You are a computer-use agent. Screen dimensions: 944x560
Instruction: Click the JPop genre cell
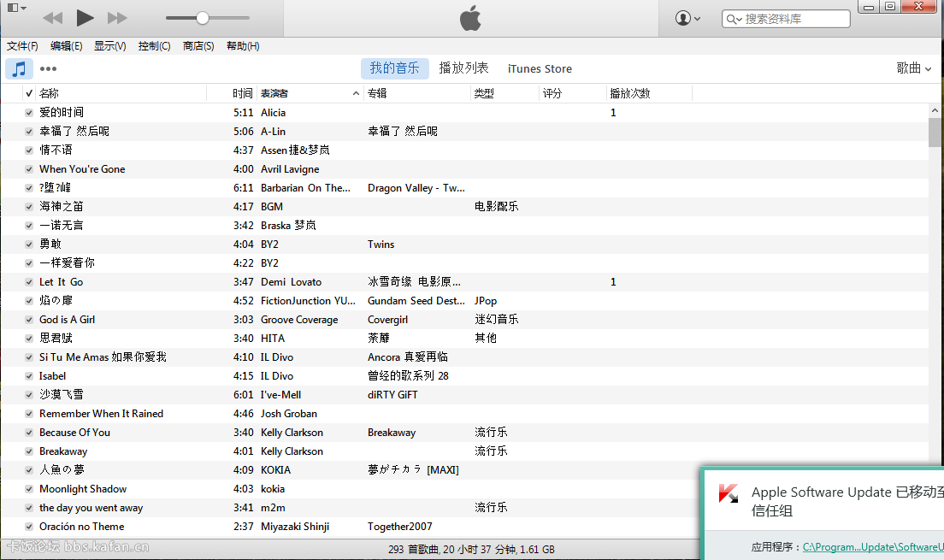485,300
